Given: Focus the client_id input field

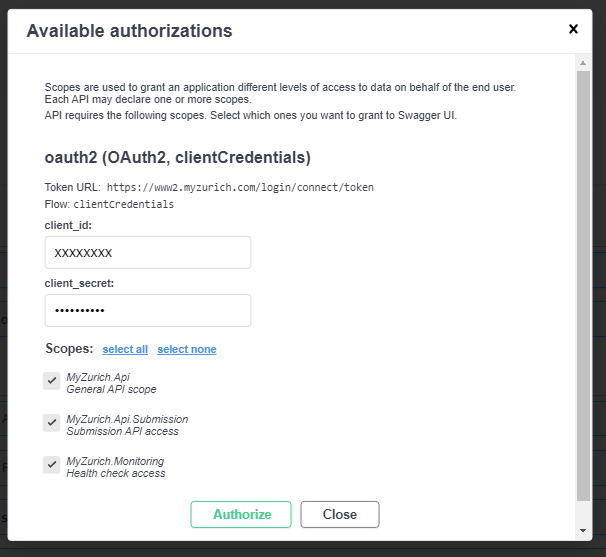Looking at the screenshot, I should (x=148, y=252).
